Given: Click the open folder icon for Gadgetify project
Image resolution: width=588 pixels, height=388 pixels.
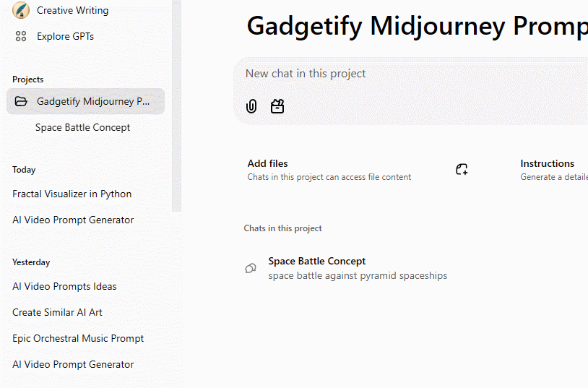Looking at the screenshot, I should click(21, 101).
